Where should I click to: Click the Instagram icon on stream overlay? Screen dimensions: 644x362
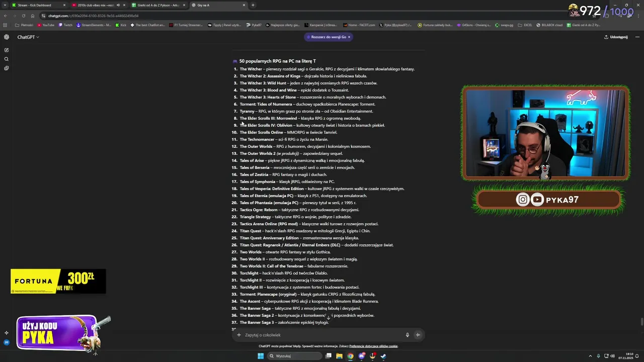point(523,200)
